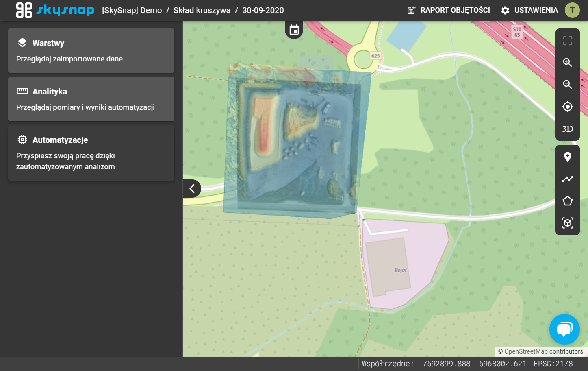Open the date calendar picker on map

click(x=294, y=30)
